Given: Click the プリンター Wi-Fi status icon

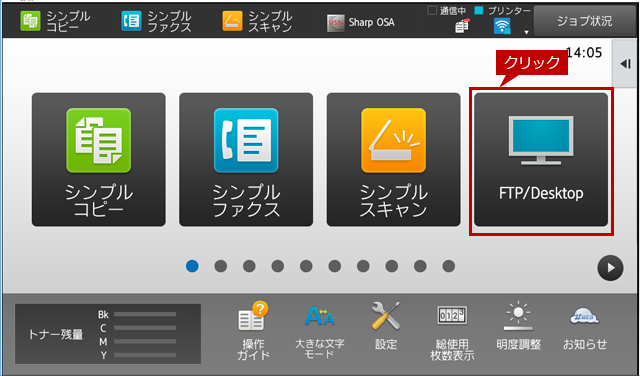Looking at the screenshot, I should click(x=502, y=27).
